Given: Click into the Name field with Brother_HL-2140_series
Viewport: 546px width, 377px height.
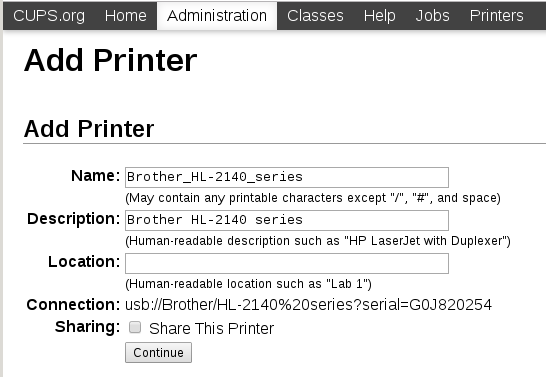Looking at the screenshot, I should [287, 177].
